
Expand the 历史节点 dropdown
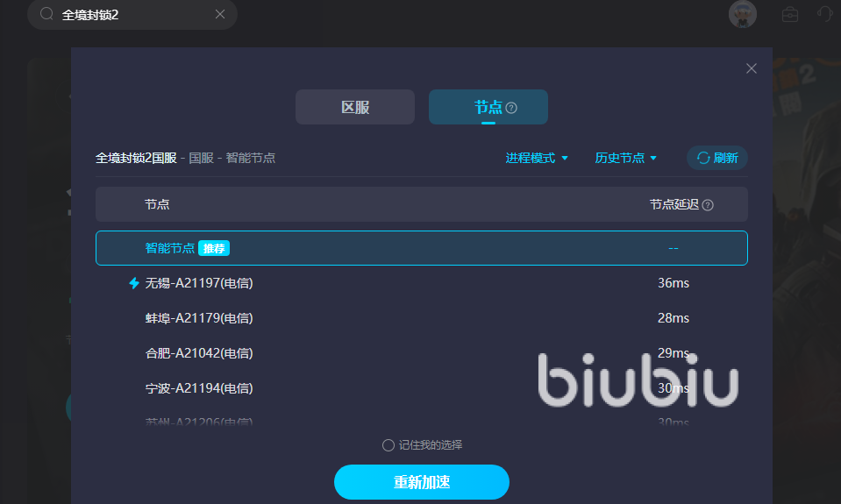(x=625, y=158)
